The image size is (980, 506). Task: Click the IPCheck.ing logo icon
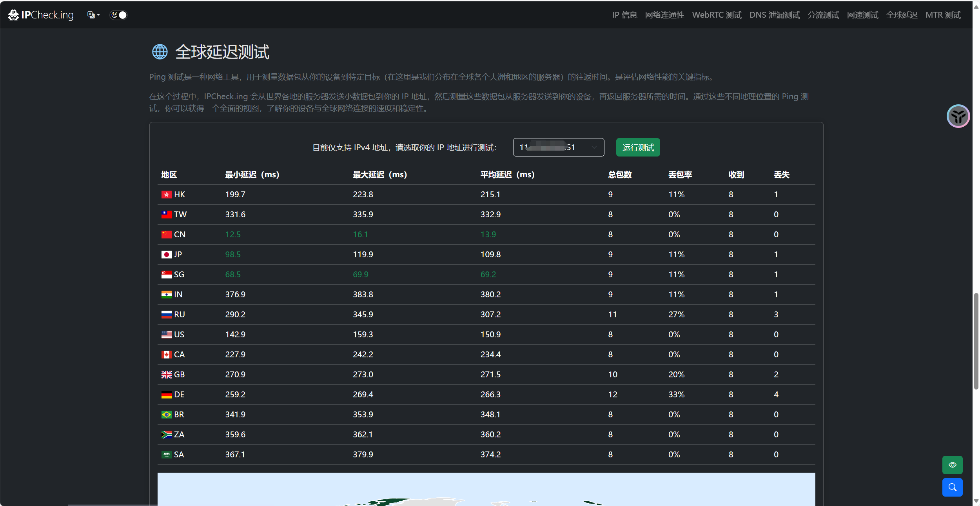click(x=13, y=15)
